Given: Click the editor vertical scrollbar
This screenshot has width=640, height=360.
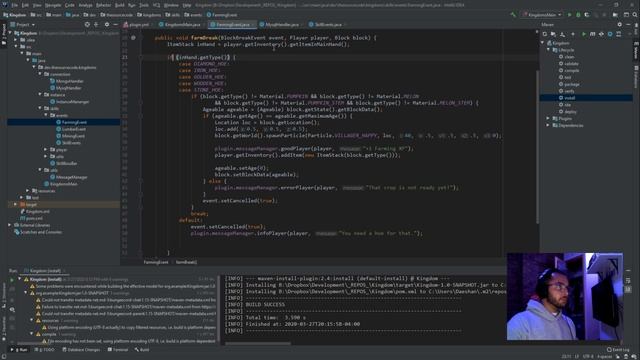Looking at the screenshot, I should pos(537,147).
